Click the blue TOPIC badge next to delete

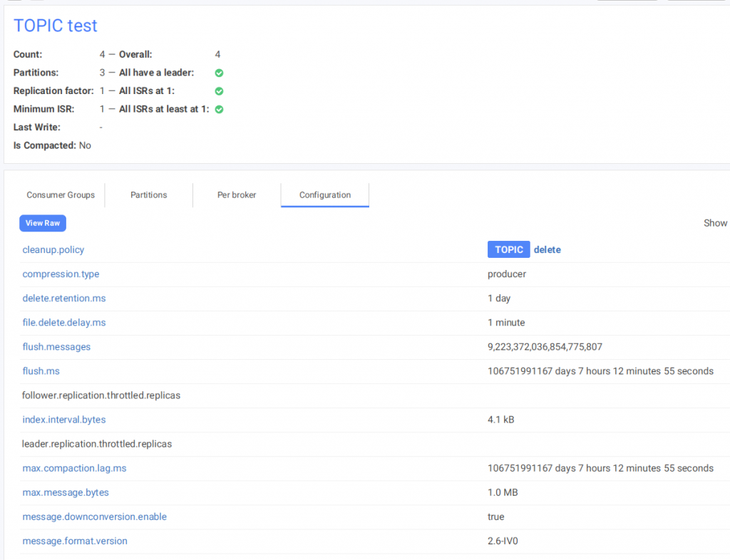508,249
